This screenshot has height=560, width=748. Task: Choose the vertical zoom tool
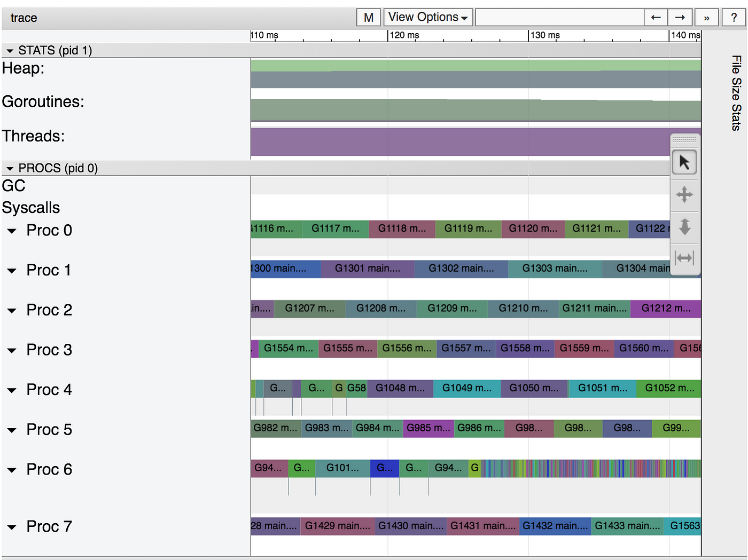click(x=684, y=226)
